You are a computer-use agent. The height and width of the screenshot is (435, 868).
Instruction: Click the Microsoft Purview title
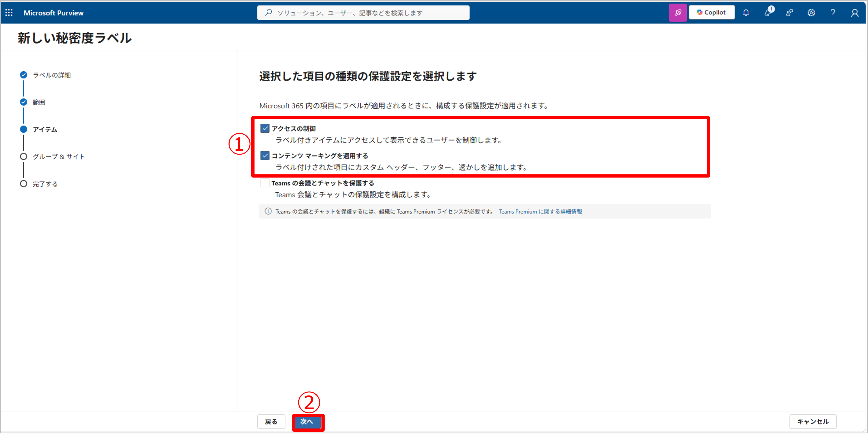point(53,13)
